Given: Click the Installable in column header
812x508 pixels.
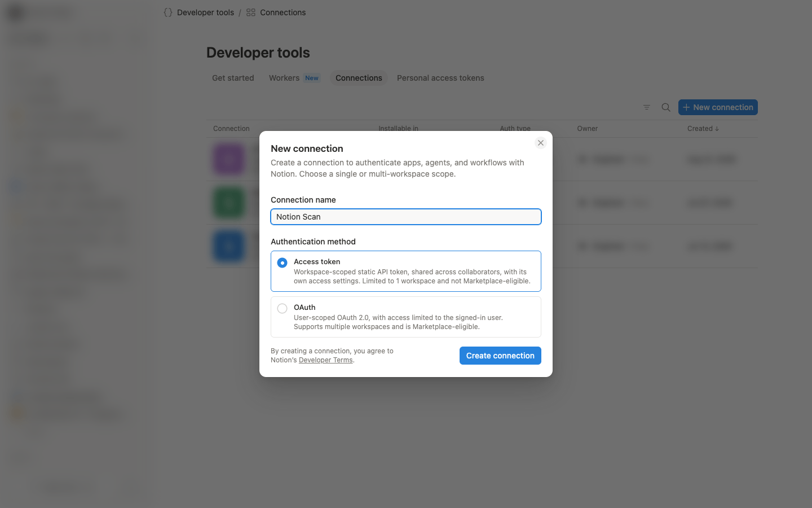Looking at the screenshot, I should pyautogui.click(x=398, y=129).
